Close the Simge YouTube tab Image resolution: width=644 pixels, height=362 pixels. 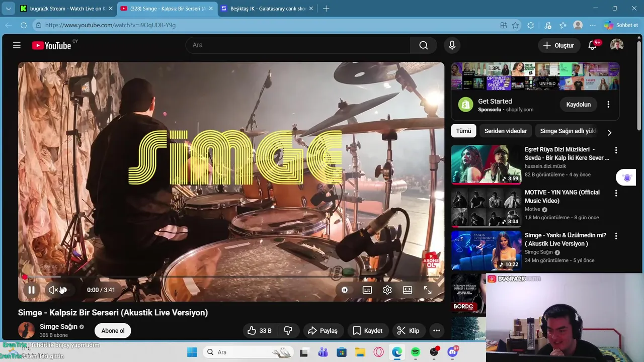pyautogui.click(x=210, y=9)
